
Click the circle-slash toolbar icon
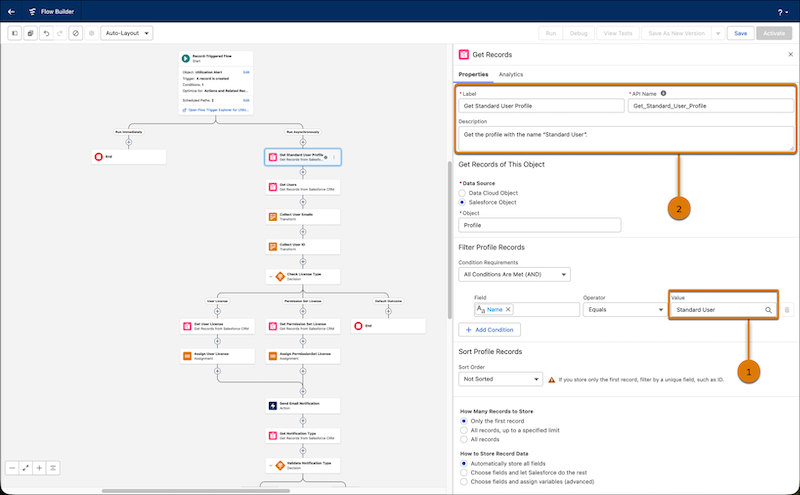click(x=76, y=33)
